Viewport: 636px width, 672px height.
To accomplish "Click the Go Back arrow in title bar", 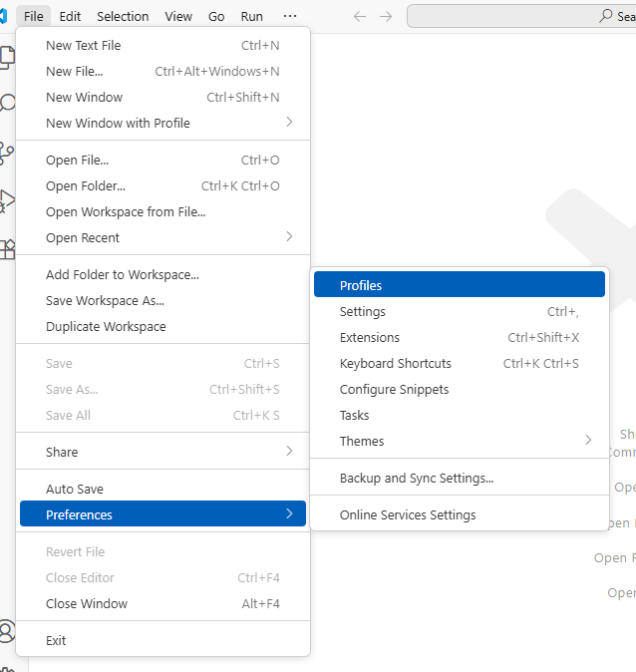I will tap(361, 16).
